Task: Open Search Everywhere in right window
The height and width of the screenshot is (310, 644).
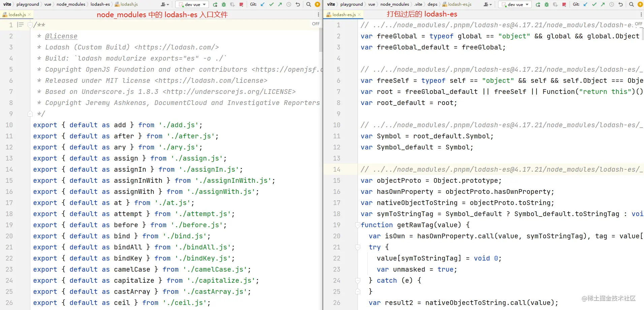Action: [631, 4]
